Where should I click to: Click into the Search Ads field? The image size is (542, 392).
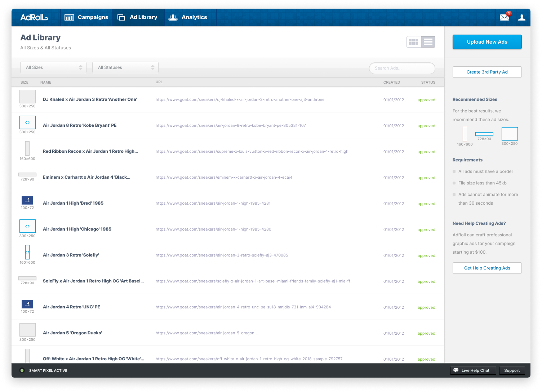402,68
